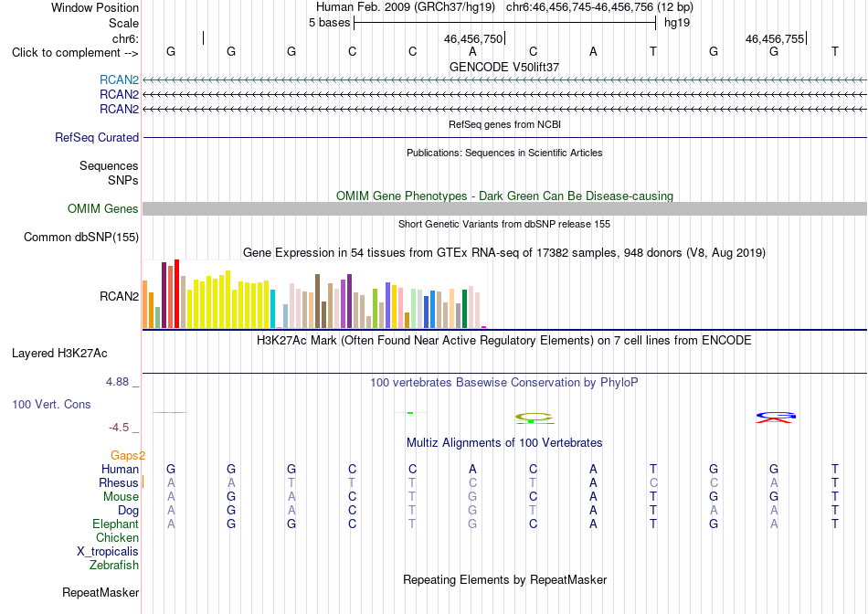
Task: Click the H3K27Ac Mark track title
Action: point(504,341)
